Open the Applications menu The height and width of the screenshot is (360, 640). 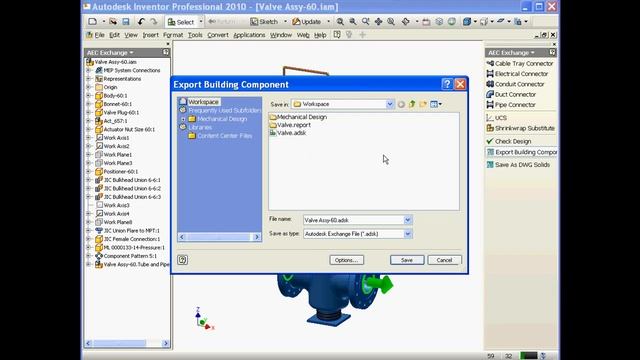[249, 35]
